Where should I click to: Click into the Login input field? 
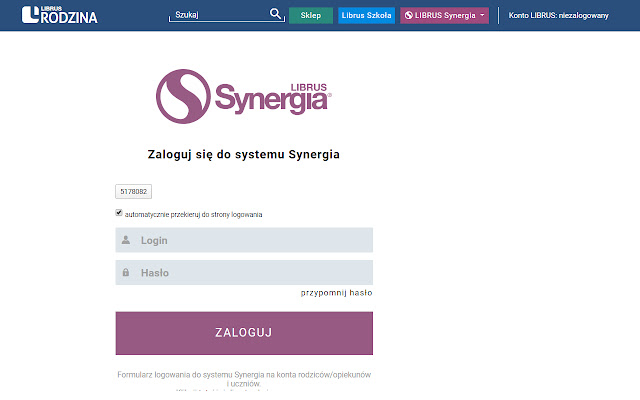point(244,240)
